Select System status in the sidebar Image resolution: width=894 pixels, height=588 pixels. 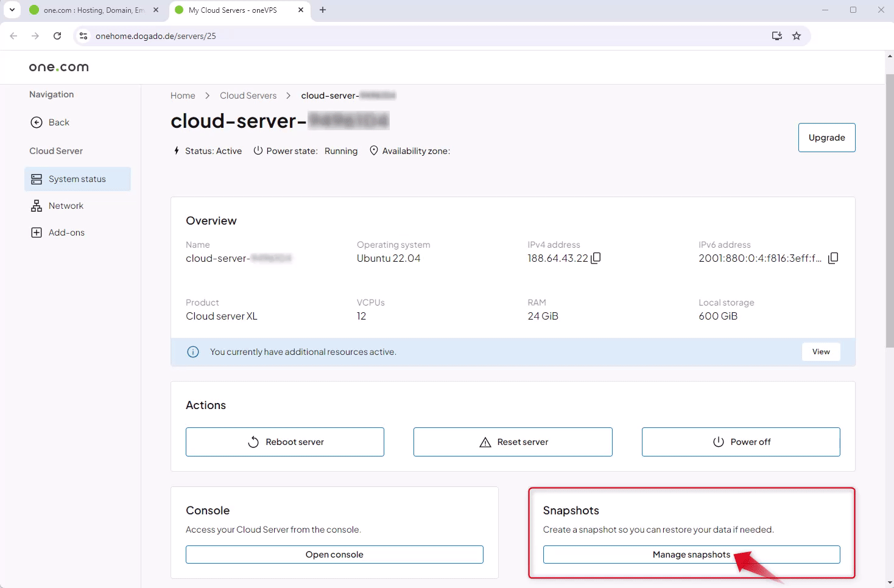[77, 178]
